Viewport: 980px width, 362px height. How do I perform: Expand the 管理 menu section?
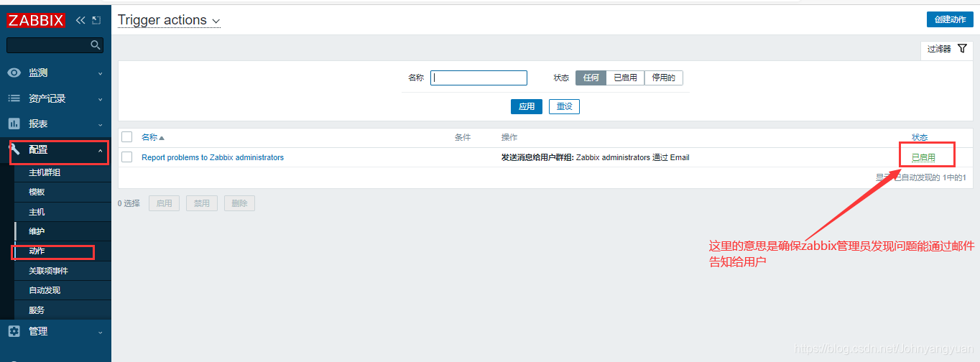pos(55,331)
